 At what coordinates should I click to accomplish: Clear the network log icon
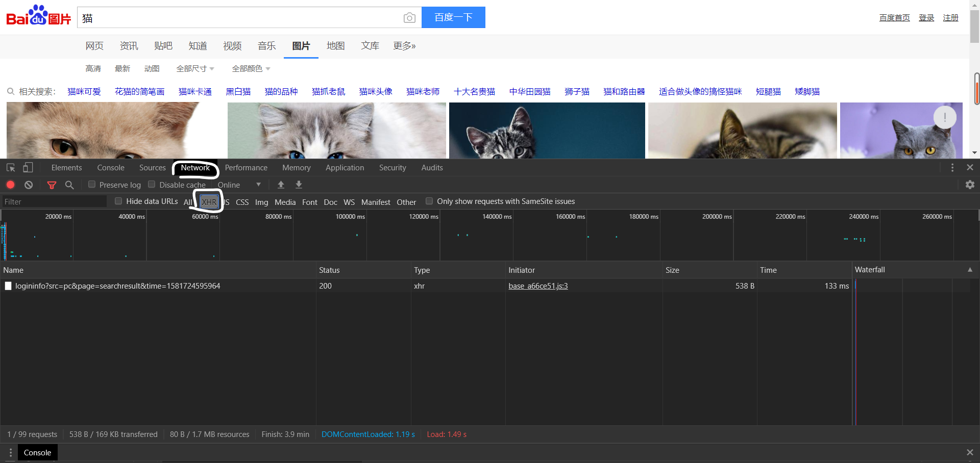[x=29, y=185]
